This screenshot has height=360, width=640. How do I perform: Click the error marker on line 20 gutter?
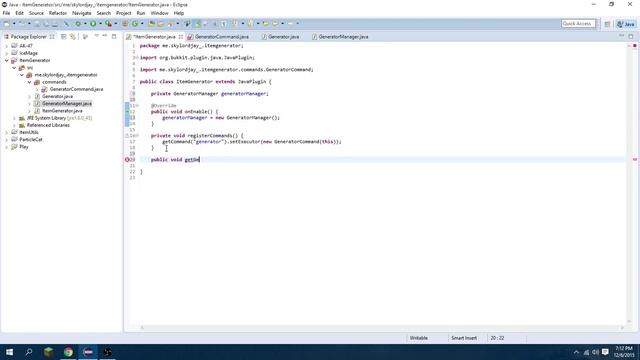pyautogui.click(x=127, y=160)
